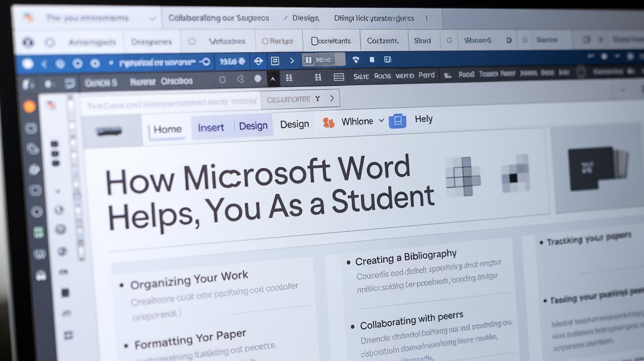The width and height of the screenshot is (644, 361).
Task: Open the Hely menu item
Action: coord(424,119)
